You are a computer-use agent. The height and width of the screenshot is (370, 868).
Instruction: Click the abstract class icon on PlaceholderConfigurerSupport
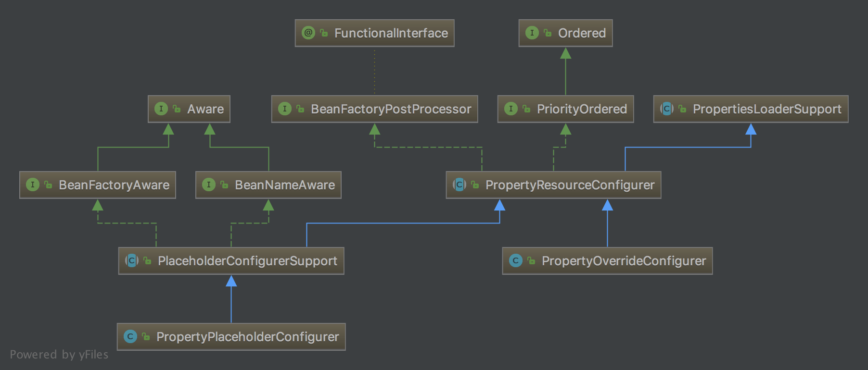click(131, 260)
